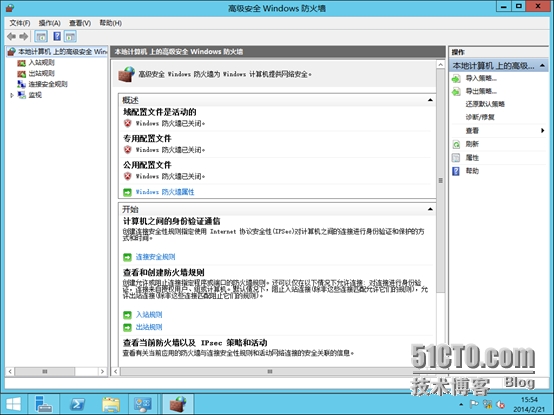Click the export icon next to 导出策略
The height and width of the screenshot is (415, 554).
point(456,91)
